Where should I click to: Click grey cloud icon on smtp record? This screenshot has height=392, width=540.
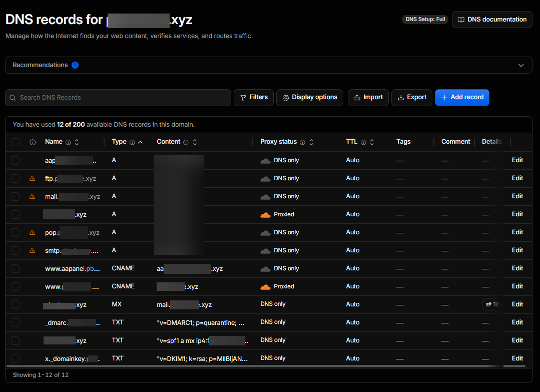(265, 251)
